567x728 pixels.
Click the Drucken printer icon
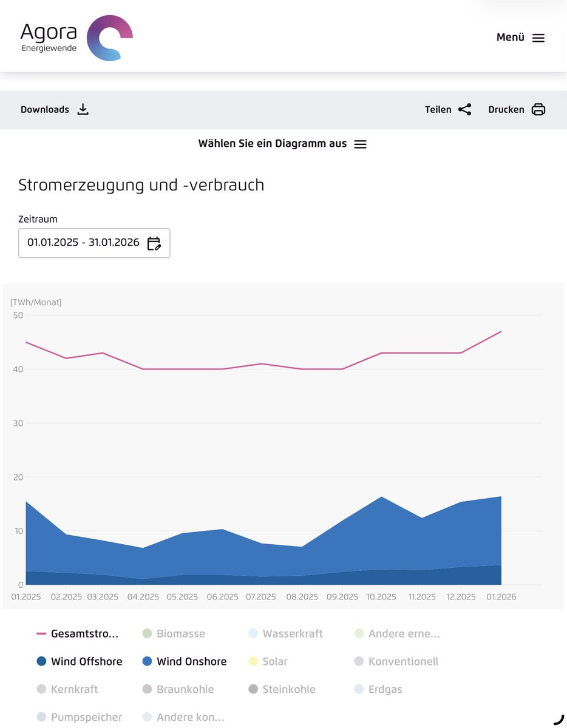tap(538, 110)
